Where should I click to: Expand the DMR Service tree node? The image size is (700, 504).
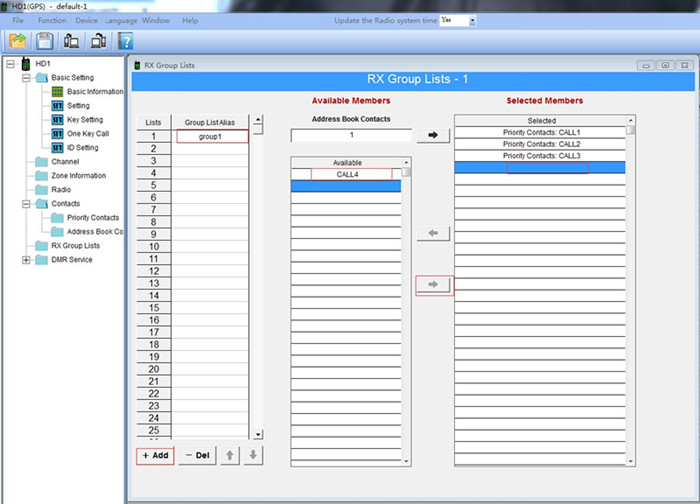pyautogui.click(x=26, y=260)
